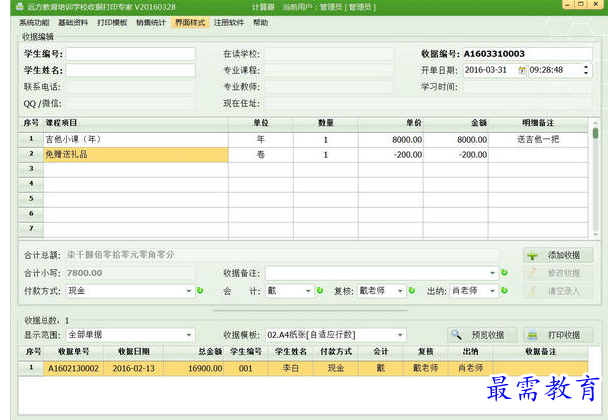Click the refresh icon next to 会计
Viewport: 608px width, 420px height.
[320, 290]
